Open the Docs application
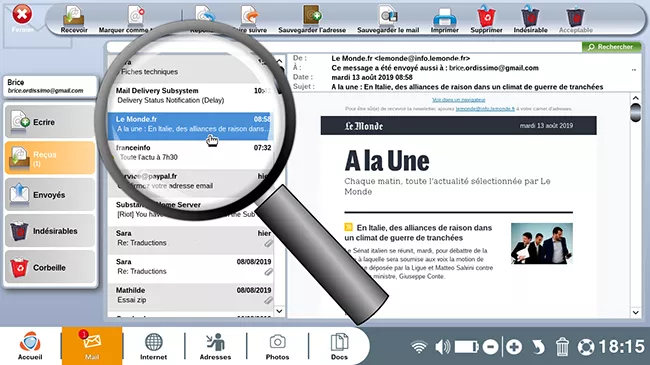The height and width of the screenshot is (365, 650). 339,346
